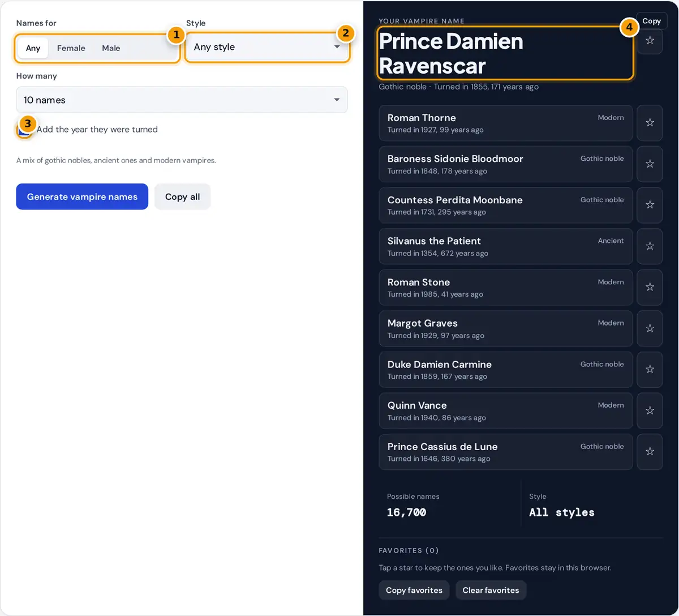Select the Roman Thorne name card
Screen dimensions: 679x616
[x=506, y=123]
